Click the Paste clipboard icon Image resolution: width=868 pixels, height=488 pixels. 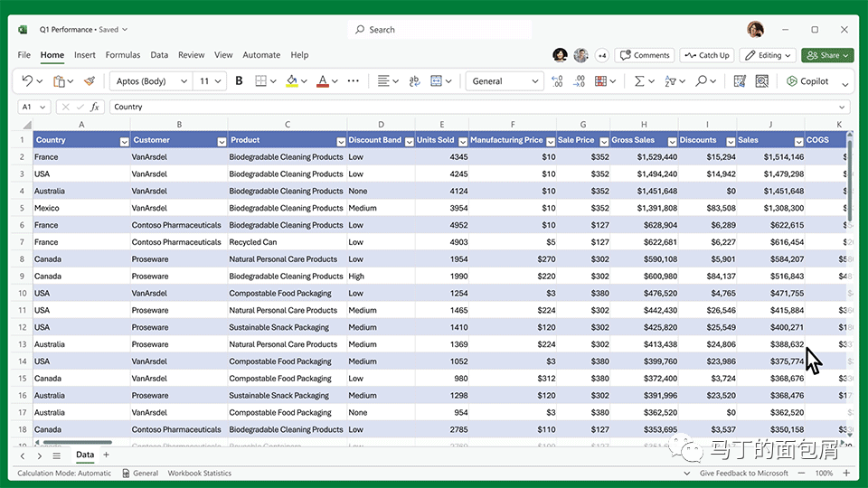click(x=59, y=81)
